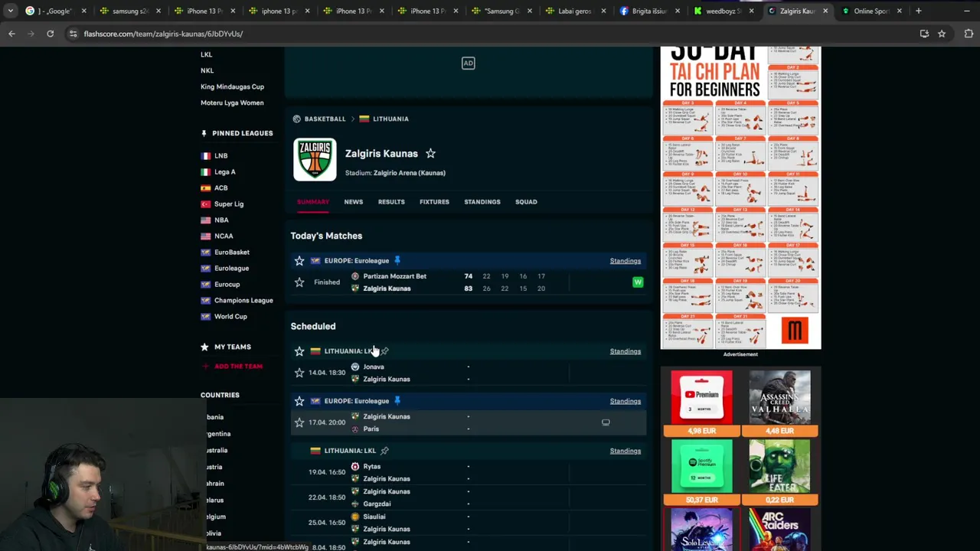This screenshot has width=980, height=551.
Task: Go back in browser
Action: (11, 34)
